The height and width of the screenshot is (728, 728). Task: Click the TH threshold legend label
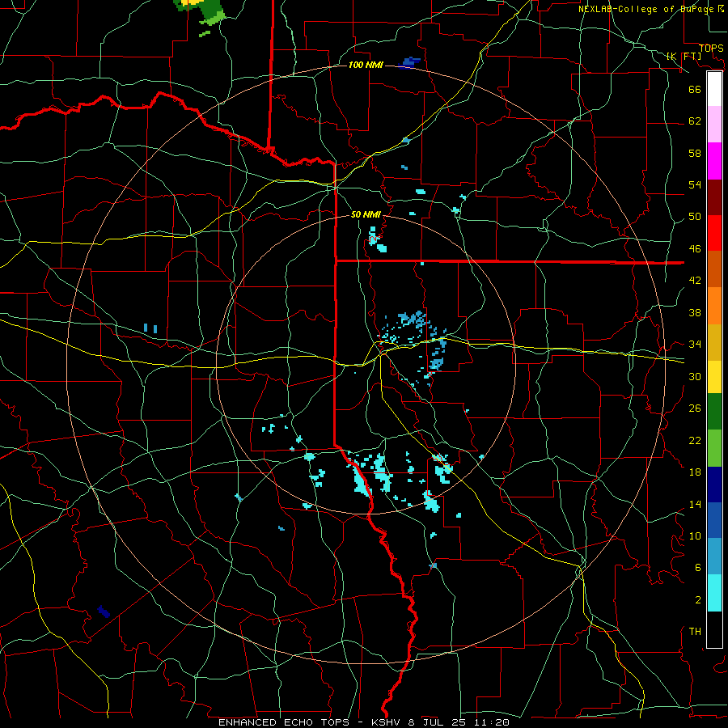(695, 632)
